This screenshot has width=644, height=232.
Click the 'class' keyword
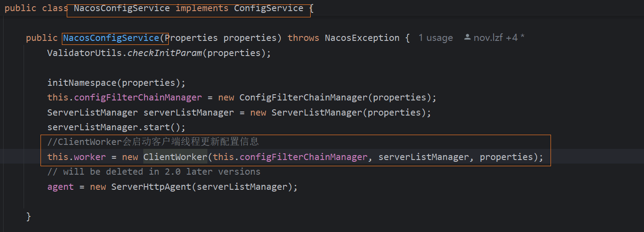pyautogui.click(x=55, y=8)
